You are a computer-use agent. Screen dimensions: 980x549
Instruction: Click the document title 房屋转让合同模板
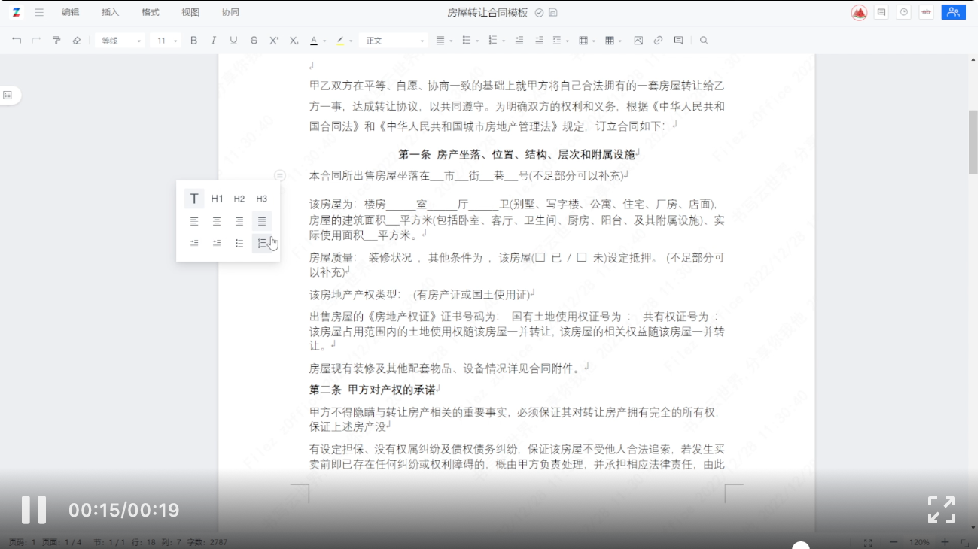pyautogui.click(x=488, y=13)
